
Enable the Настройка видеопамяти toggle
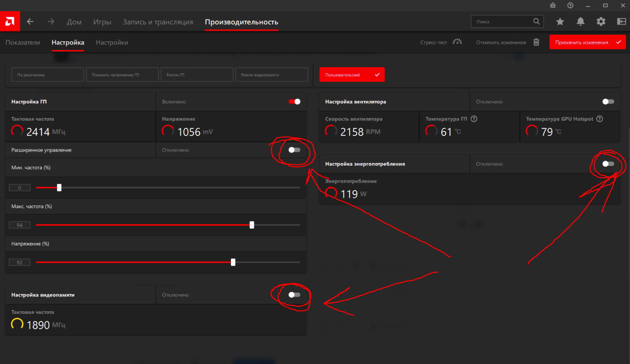click(295, 295)
